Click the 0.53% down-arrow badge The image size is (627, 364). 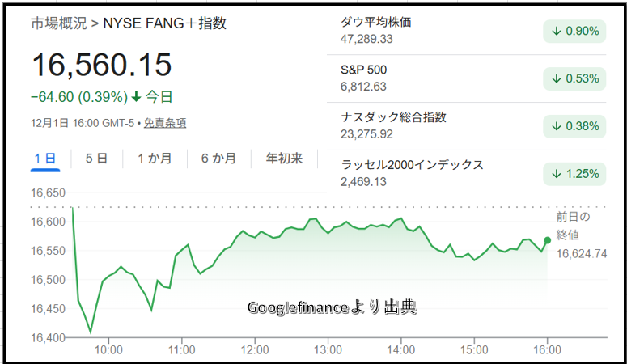coord(574,78)
